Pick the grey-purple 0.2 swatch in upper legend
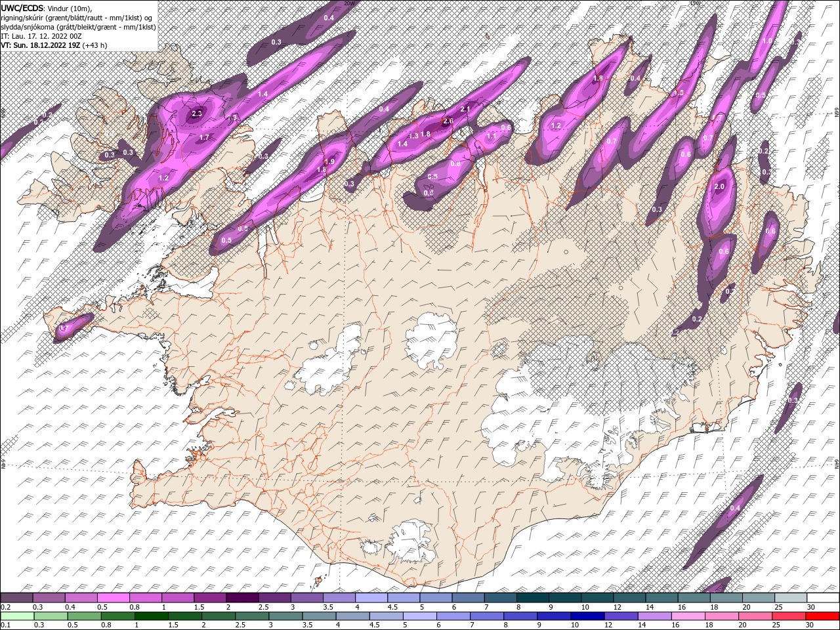Viewport: 840px width, 630px height. 16,598
